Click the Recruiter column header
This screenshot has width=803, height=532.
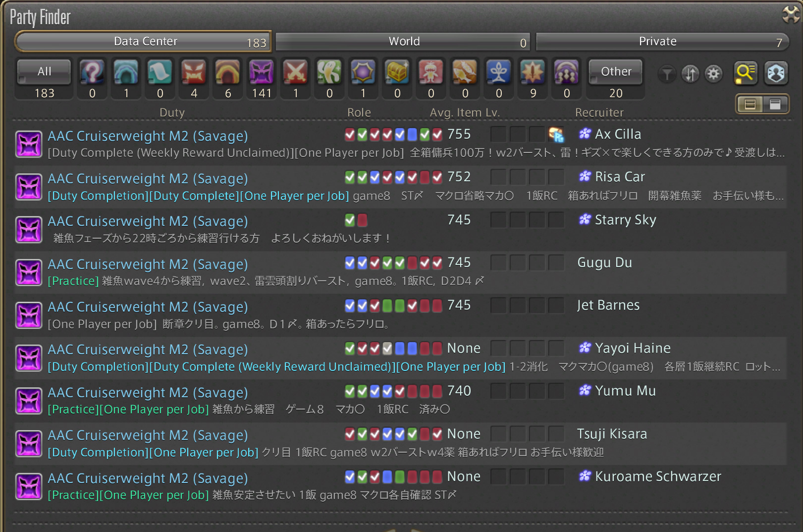click(x=599, y=112)
